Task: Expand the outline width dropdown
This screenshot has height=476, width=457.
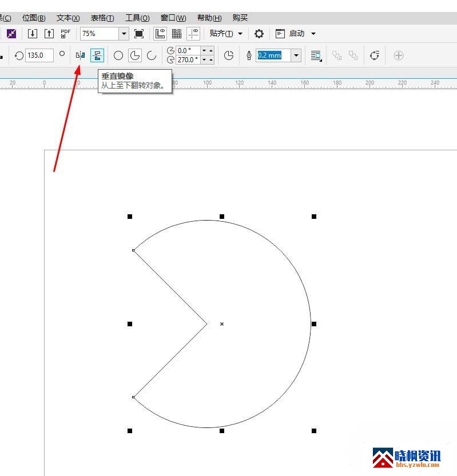Action: tap(296, 55)
